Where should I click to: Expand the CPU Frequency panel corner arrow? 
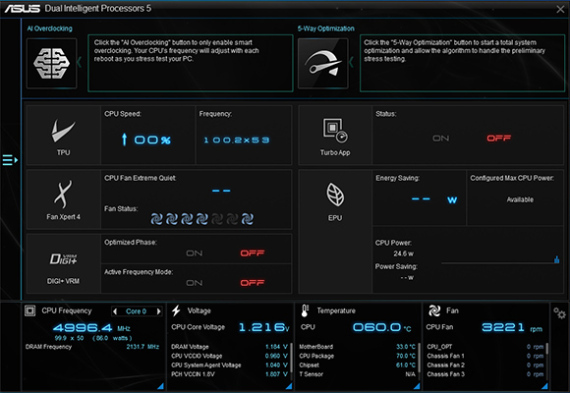160,386
